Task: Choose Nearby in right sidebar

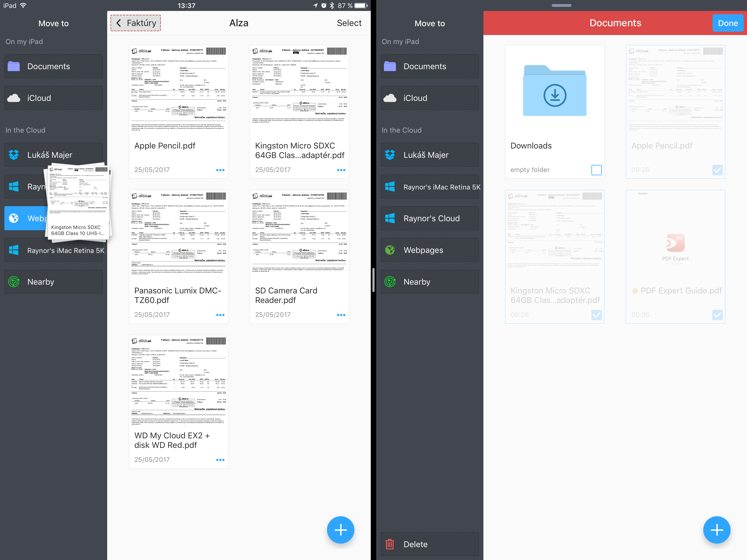Action: pos(430,282)
